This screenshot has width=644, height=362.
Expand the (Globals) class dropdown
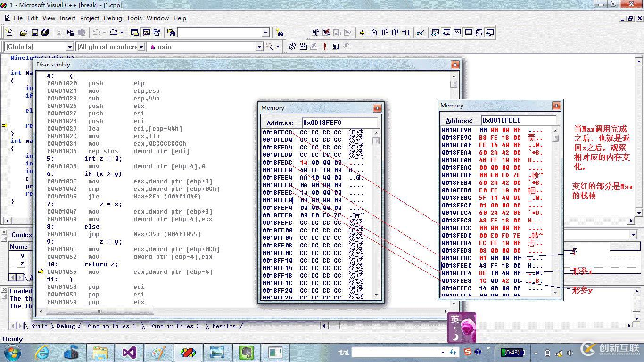pos(70,47)
